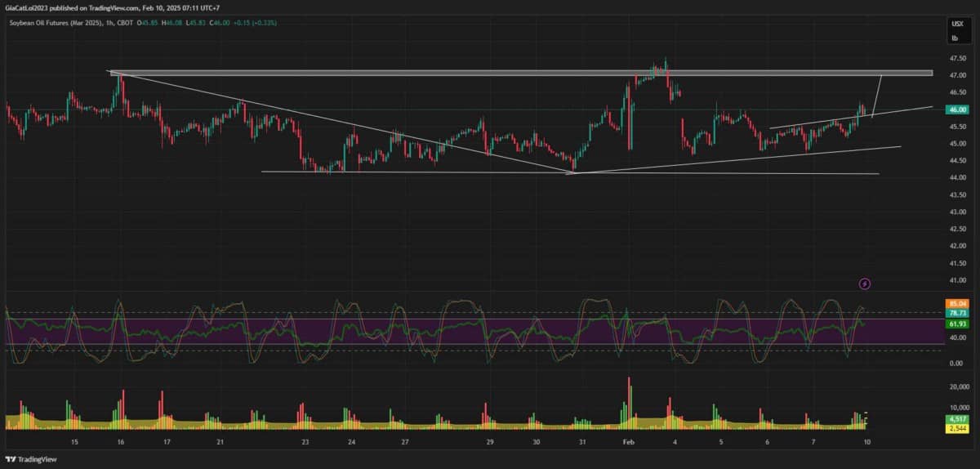Select the orange 85.04 indicator value label
Viewport: 980px width, 469px height.
coord(958,303)
